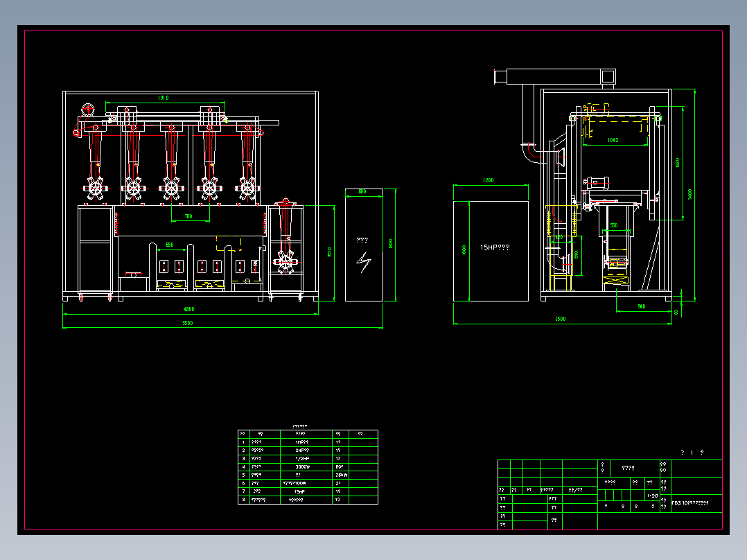Select the "1:20" scale in title block

(x=652, y=496)
